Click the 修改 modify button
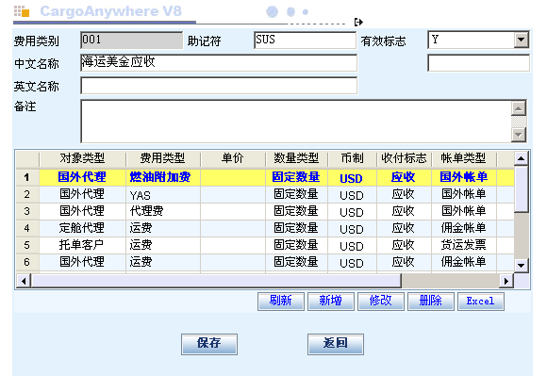This screenshot has width=547, height=392. pos(381,301)
